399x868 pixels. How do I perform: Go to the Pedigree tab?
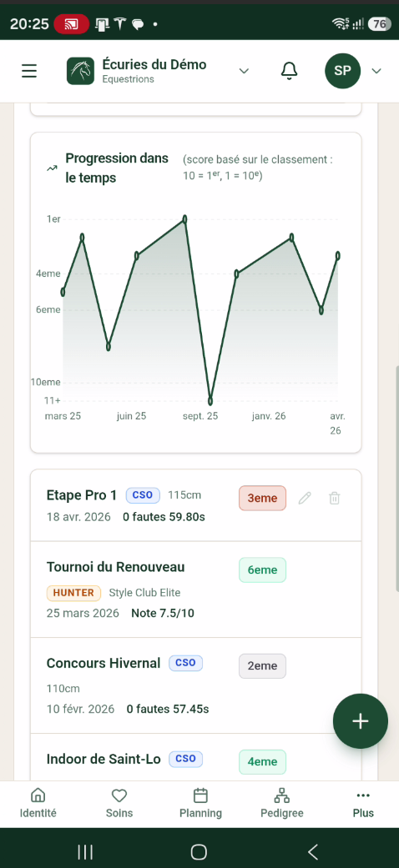tap(282, 805)
